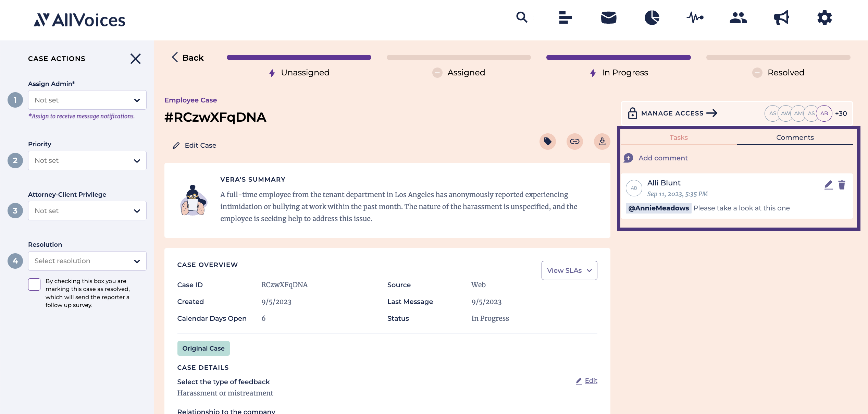Screen dimensions: 868x414
Task: Switch to the Tasks tab
Action: coord(679,137)
